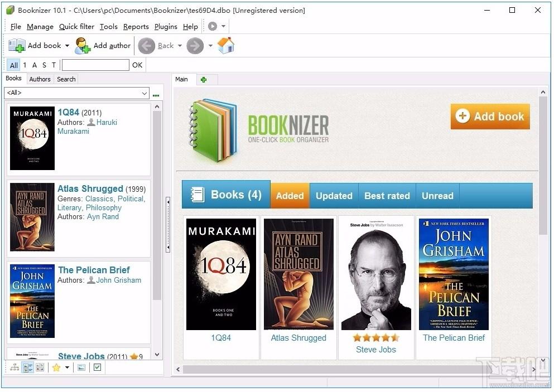Select the Books tab in left panel
The height and width of the screenshot is (392, 554).
click(x=14, y=79)
